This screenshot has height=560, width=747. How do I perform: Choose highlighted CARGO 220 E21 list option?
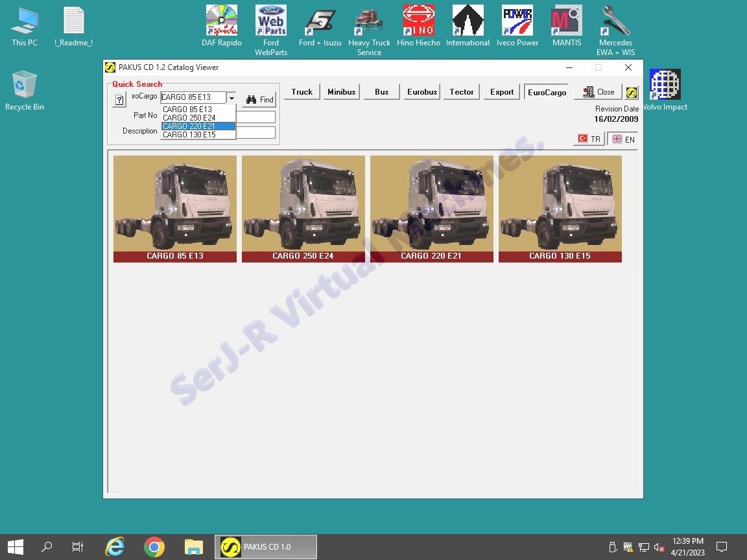198,126
